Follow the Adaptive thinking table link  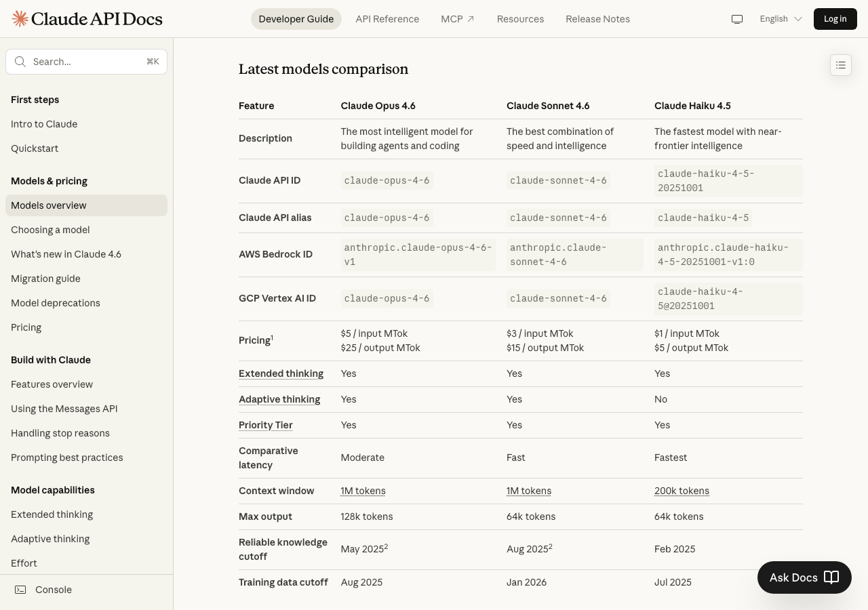click(x=279, y=399)
